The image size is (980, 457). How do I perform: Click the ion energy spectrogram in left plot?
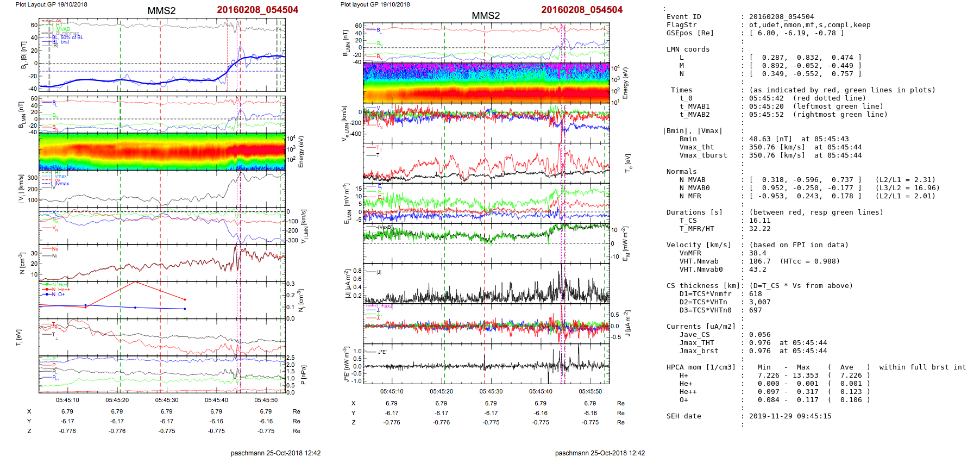162,152
